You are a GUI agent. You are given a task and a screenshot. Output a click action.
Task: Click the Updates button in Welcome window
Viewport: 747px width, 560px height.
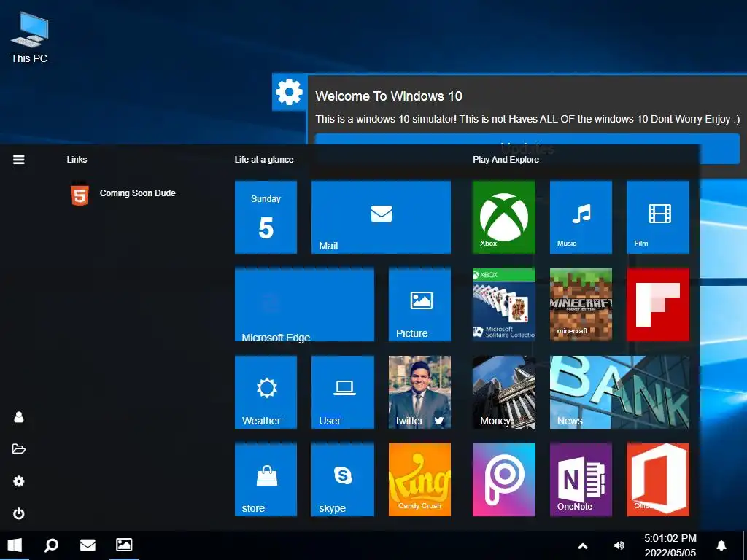(527, 149)
